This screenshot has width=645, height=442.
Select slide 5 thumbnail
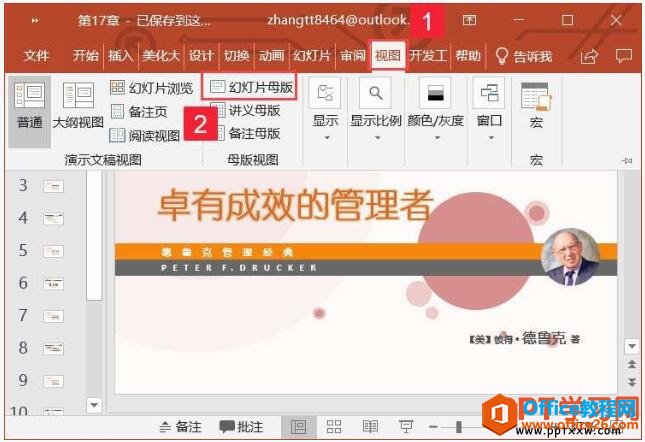(53, 251)
